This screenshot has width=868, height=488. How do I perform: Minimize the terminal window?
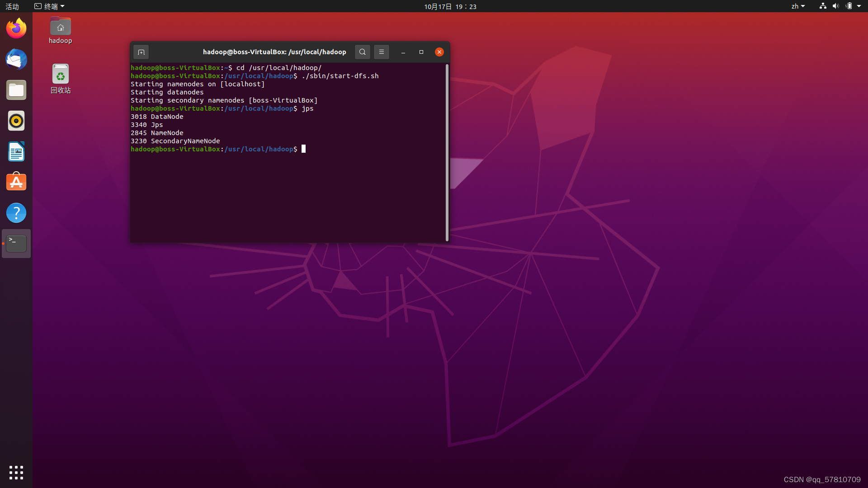click(403, 52)
